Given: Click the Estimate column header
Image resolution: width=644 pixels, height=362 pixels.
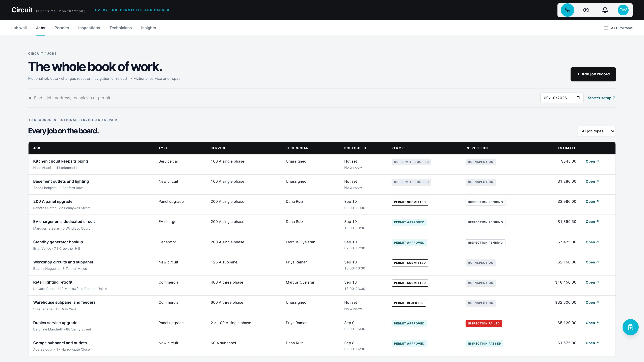Looking at the screenshot, I should click(x=567, y=148).
